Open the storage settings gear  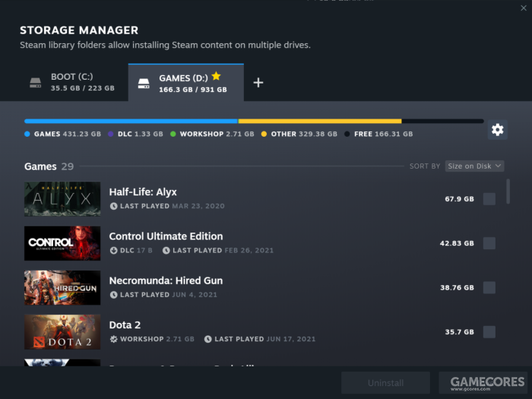[497, 130]
